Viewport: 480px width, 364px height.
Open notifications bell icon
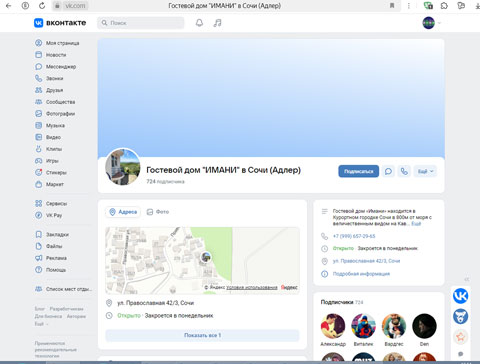point(199,23)
